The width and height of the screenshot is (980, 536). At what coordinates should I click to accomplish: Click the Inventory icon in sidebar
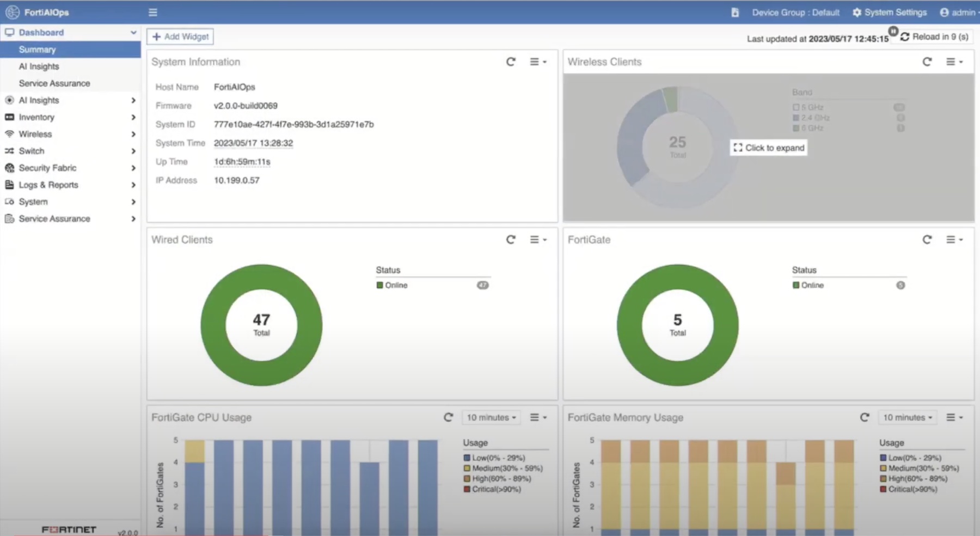pos(9,117)
